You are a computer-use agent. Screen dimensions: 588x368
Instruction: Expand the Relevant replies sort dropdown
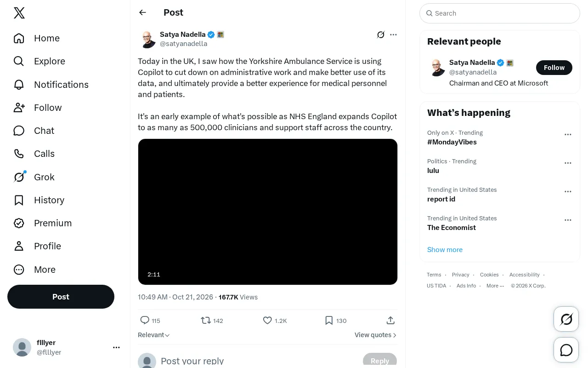(154, 335)
